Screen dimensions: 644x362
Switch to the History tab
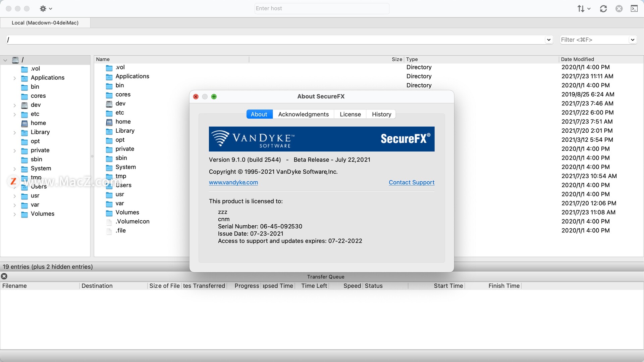[x=381, y=114]
